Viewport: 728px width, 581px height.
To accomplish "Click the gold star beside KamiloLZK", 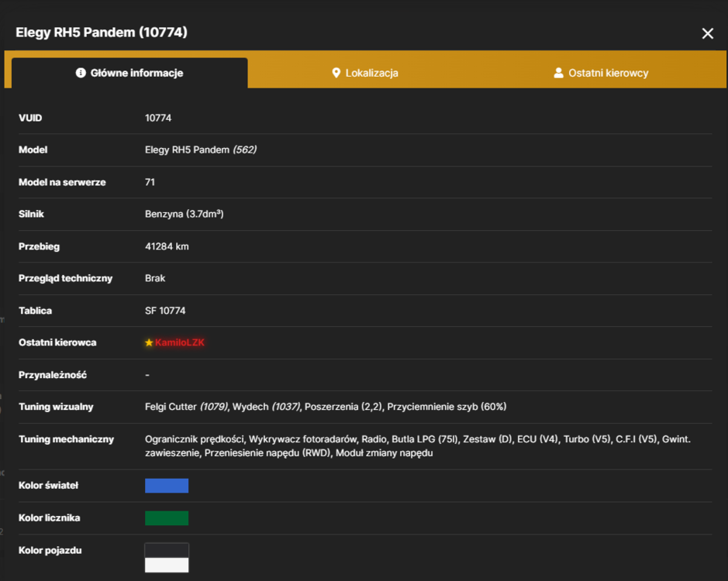I will click(149, 342).
